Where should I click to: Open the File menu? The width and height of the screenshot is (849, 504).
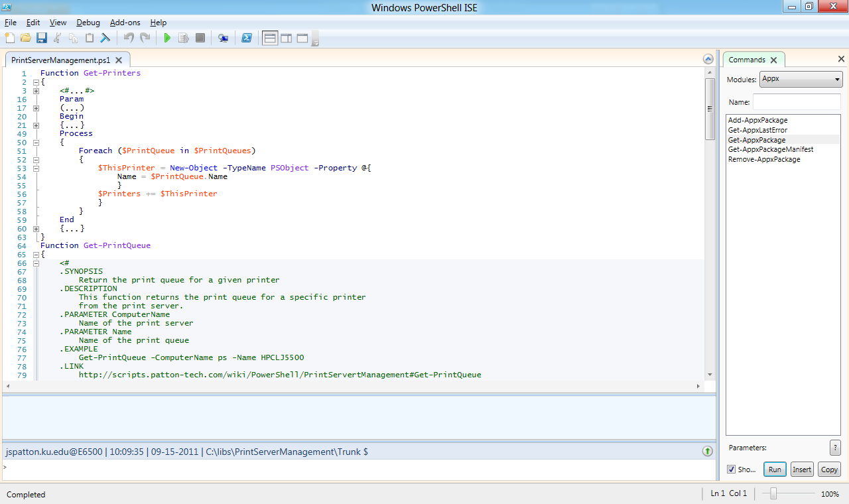[11, 23]
